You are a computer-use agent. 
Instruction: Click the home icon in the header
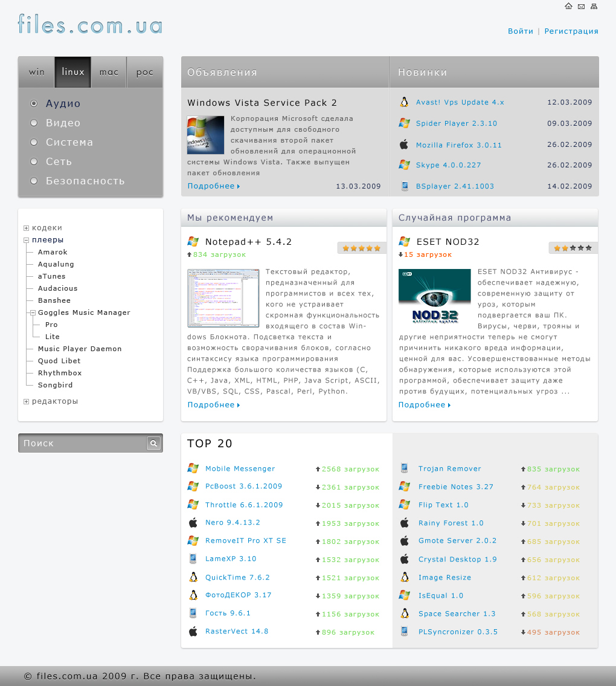[x=568, y=6]
